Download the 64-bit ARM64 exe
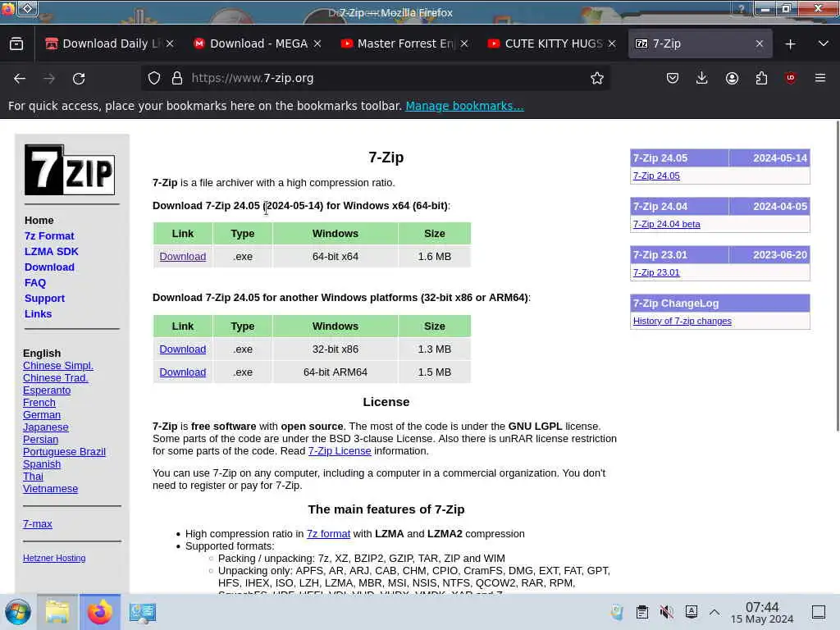Viewport: 840px width, 630px height. click(183, 372)
